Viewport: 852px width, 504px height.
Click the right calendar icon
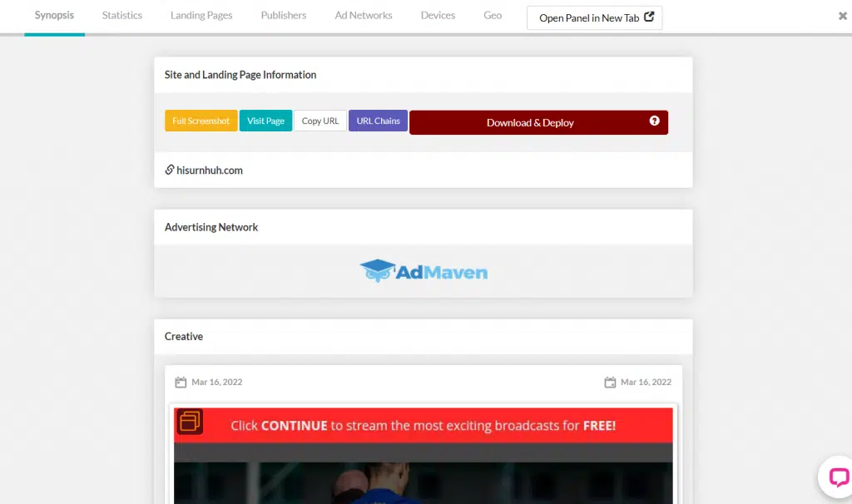610,383
